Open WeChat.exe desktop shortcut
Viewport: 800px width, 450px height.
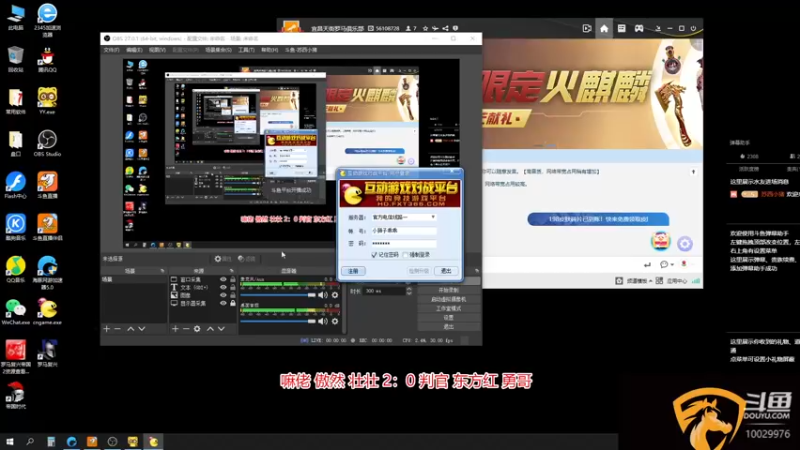pyautogui.click(x=16, y=312)
